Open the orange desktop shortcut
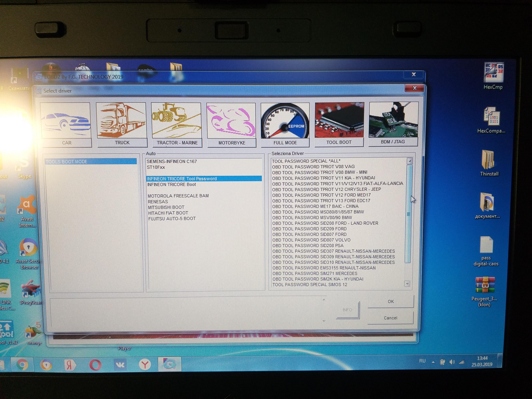The width and height of the screenshot is (532, 399). click(x=34, y=334)
